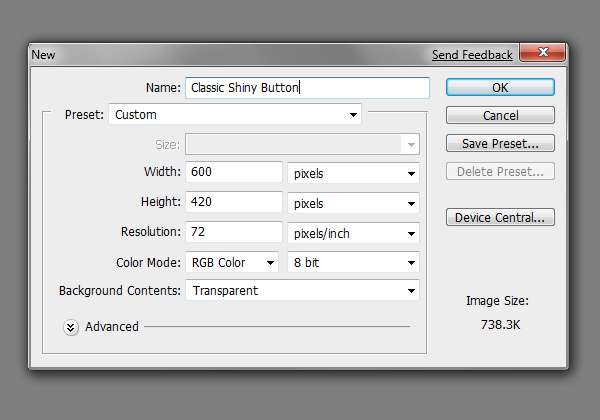Click the Resolution value field
Viewport: 600px width, 420px height.
tap(234, 231)
